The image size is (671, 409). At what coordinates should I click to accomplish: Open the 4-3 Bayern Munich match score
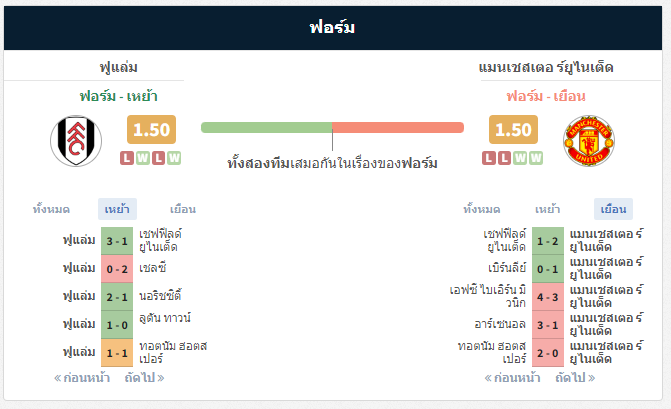coord(548,297)
